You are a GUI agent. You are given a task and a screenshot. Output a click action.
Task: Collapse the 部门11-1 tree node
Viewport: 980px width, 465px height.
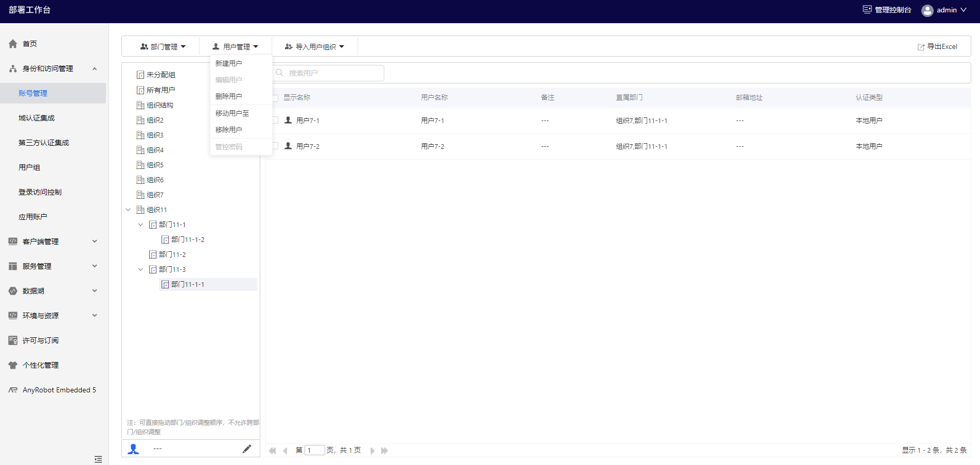coord(140,225)
